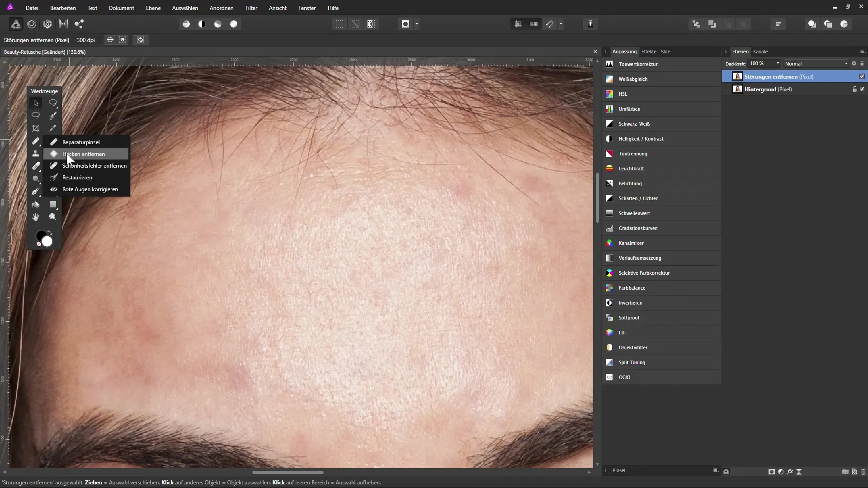The height and width of the screenshot is (488, 868).
Task: Open the Ebene menu
Action: pyautogui.click(x=153, y=8)
